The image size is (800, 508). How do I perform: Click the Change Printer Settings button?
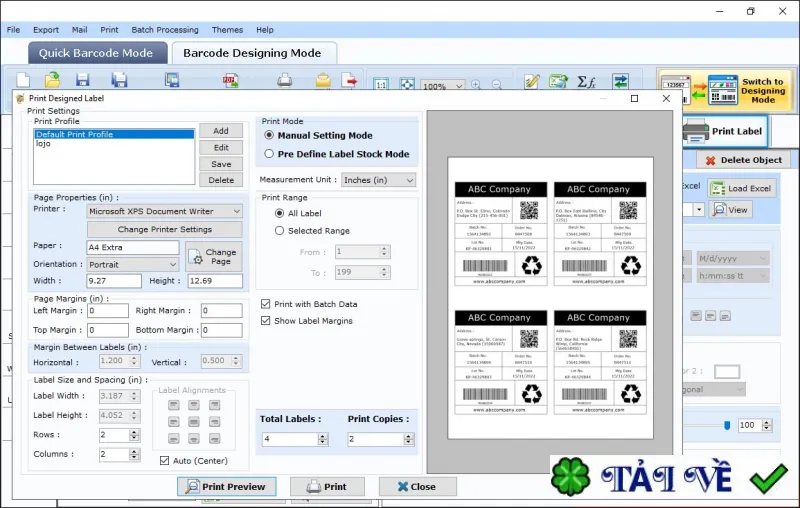click(165, 230)
